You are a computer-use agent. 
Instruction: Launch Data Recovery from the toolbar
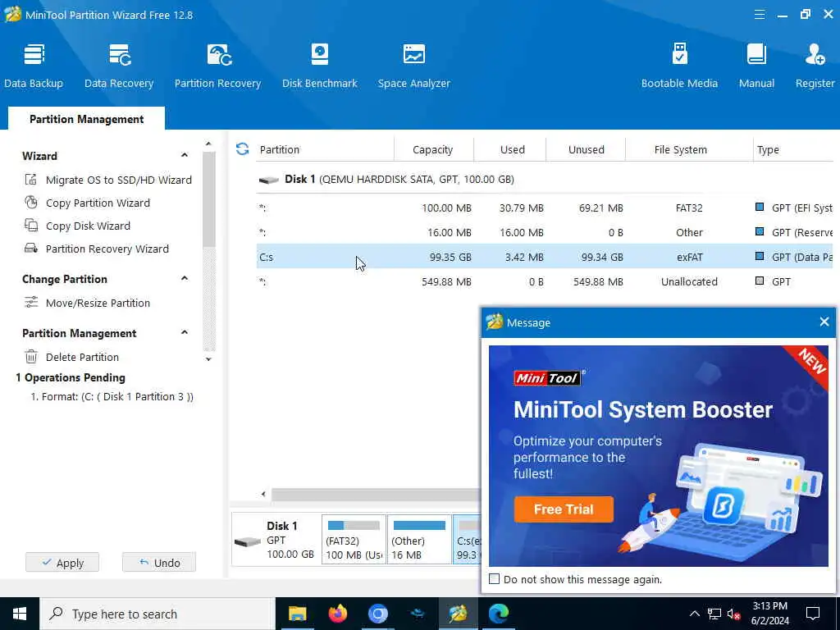119,66
